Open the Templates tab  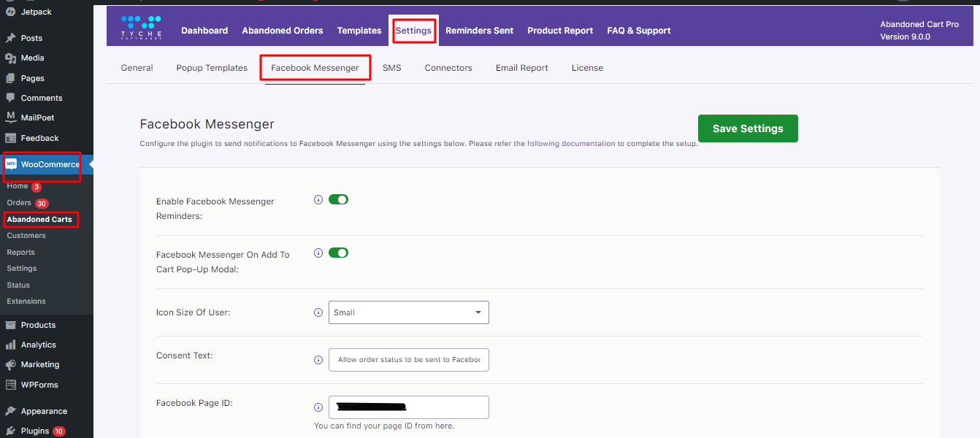[359, 31]
